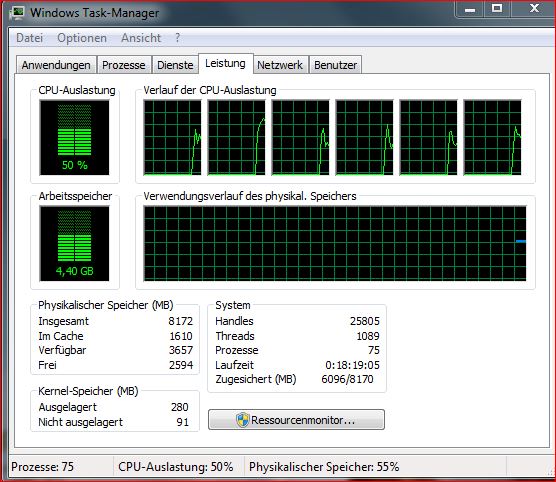Image resolution: width=556 pixels, height=482 pixels.
Task: Click the Ausgelagert value 280
Action: [x=180, y=407]
